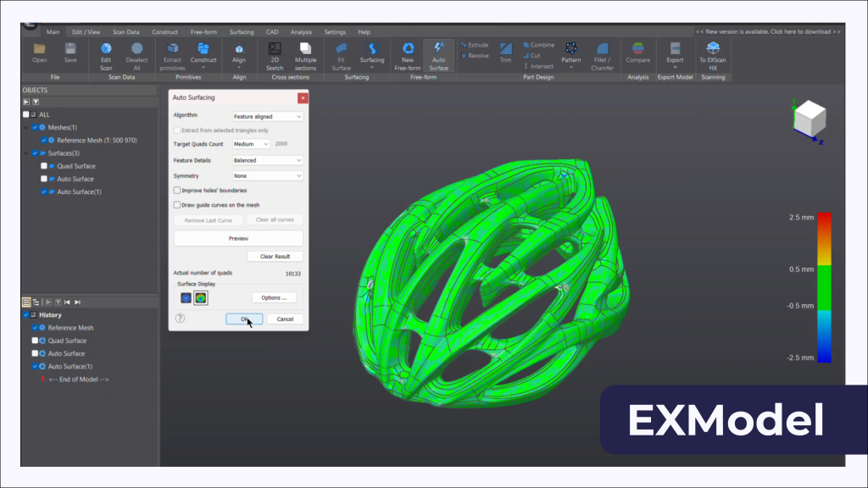Switch to the Scan Data tab
The image size is (868, 488).
click(125, 32)
